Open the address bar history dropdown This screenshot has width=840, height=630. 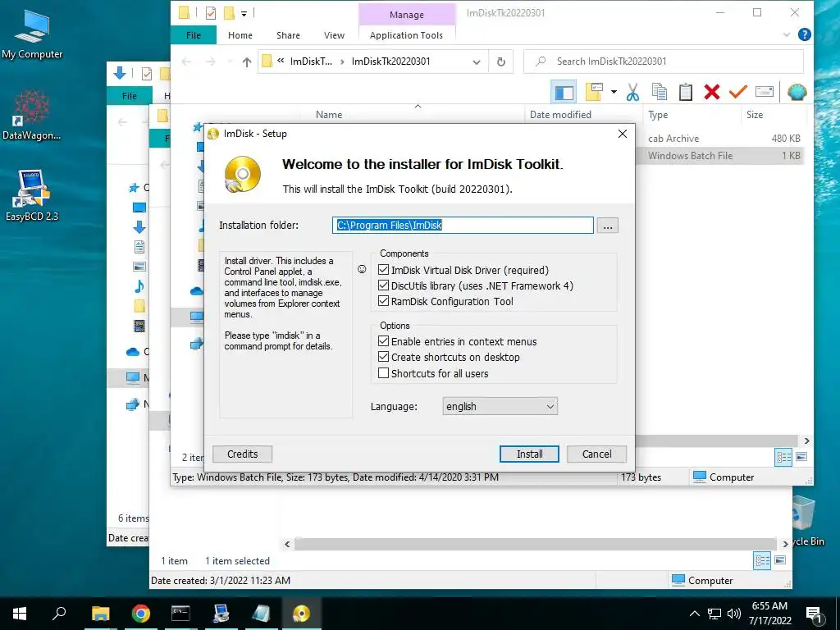[477, 62]
